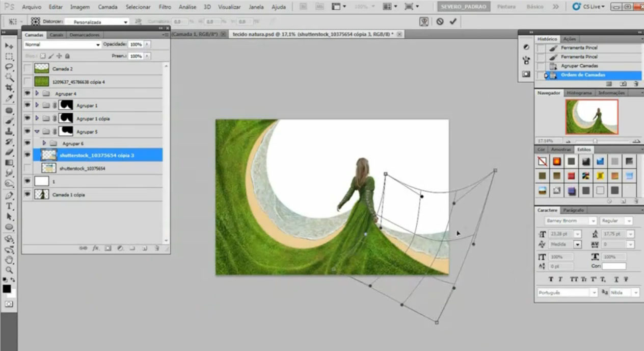Select the Path Selection tool

pos(9,217)
